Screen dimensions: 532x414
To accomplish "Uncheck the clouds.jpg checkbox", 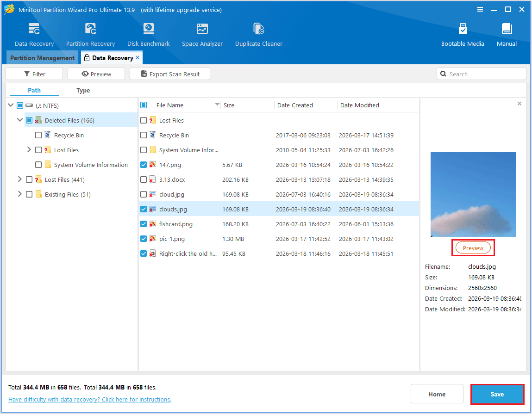I will point(144,209).
